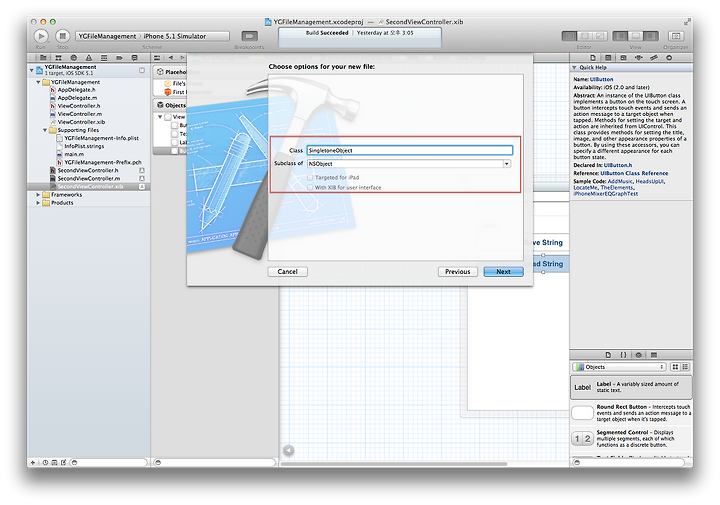Open the Debug navigator icon

104,58
